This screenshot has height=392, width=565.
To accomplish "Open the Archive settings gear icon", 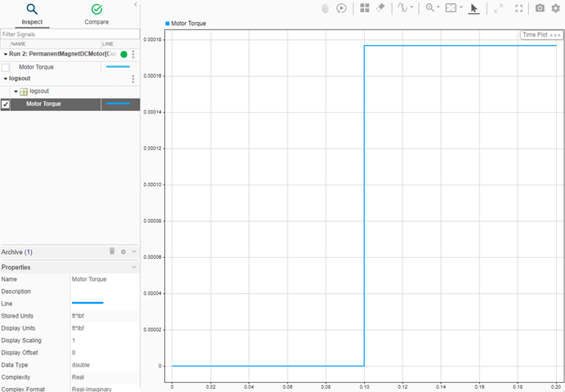I will point(123,252).
